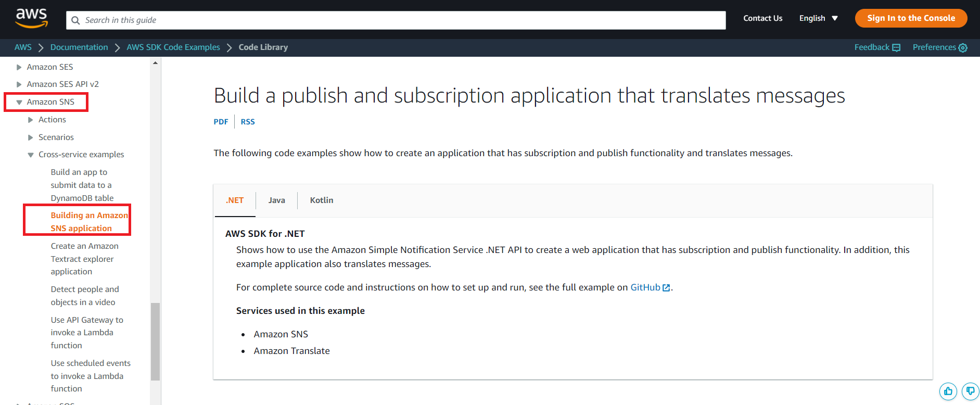Viewport: 980px width, 405px height.
Task: Open the English language dropdown
Action: pyautogui.click(x=818, y=18)
